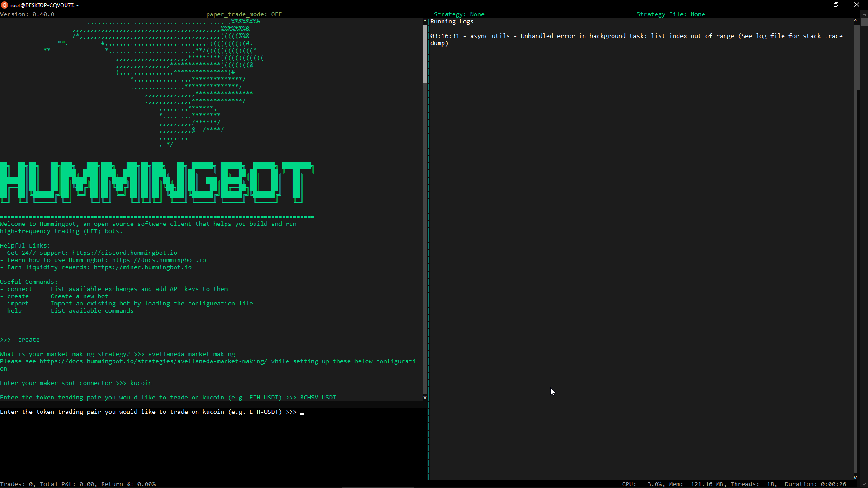Click the Hummingbot logo in the title bar
Image resolution: width=868 pixels, height=488 pixels.
pos(4,5)
